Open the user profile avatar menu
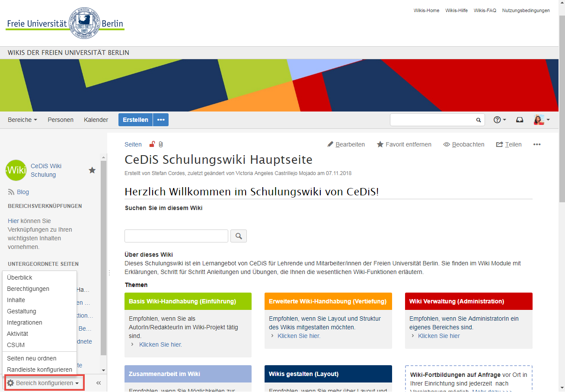This screenshot has width=565, height=392. tap(542, 120)
